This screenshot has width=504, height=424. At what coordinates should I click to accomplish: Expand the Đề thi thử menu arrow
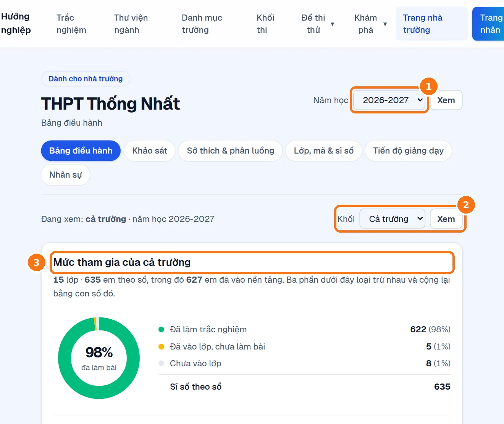pos(332,24)
